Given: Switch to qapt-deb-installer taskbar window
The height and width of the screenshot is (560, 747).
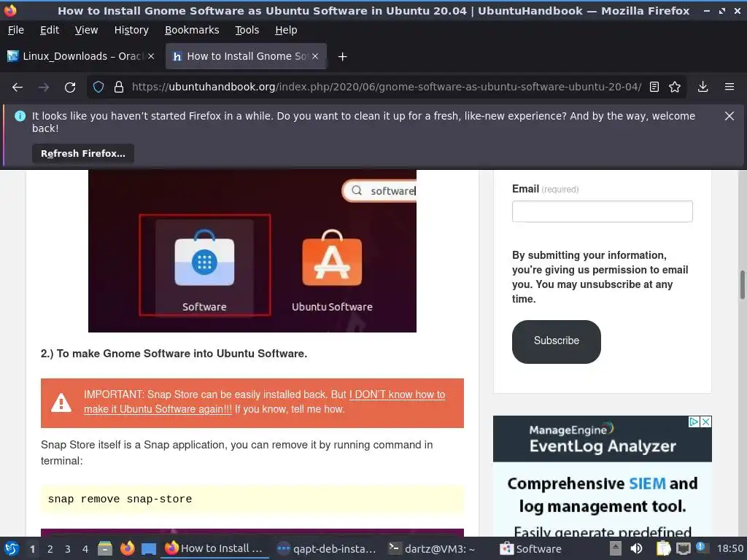Looking at the screenshot, I should pos(326,549).
